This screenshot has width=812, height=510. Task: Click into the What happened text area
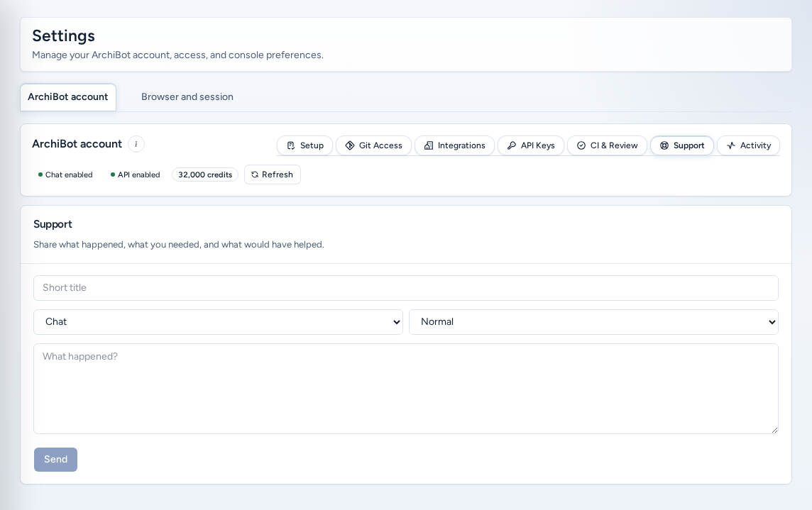click(x=406, y=389)
